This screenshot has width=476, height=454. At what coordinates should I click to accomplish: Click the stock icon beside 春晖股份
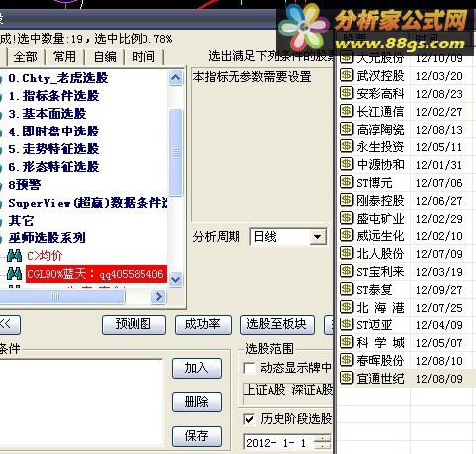point(346,360)
